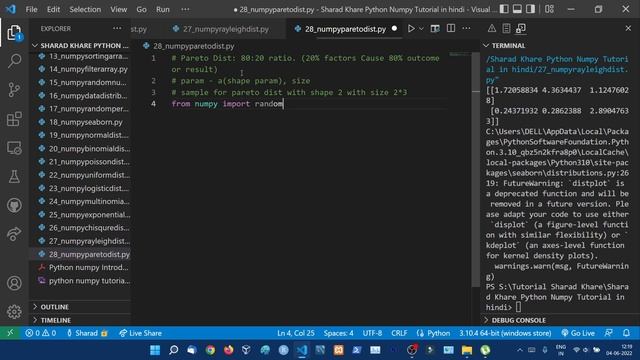Change CRLF end of line sequence

pos(399,333)
